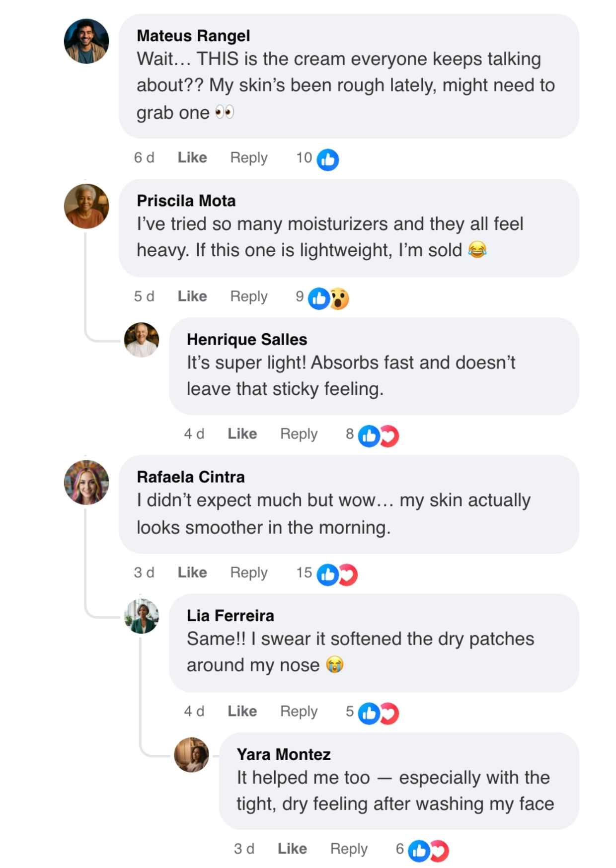Open Mateus Rangel's profile picture

pyautogui.click(x=86, y=41)
